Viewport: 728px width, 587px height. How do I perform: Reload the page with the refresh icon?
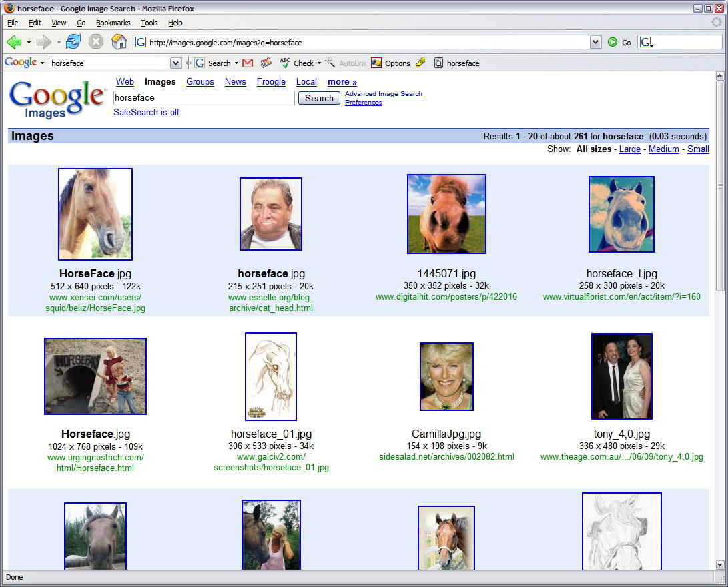point(73,42)
